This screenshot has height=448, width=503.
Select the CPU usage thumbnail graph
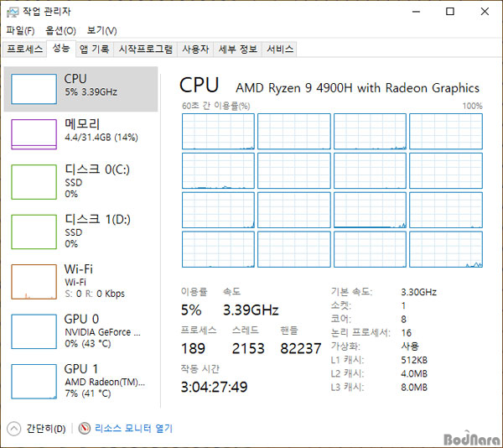(x=34, y=89)
